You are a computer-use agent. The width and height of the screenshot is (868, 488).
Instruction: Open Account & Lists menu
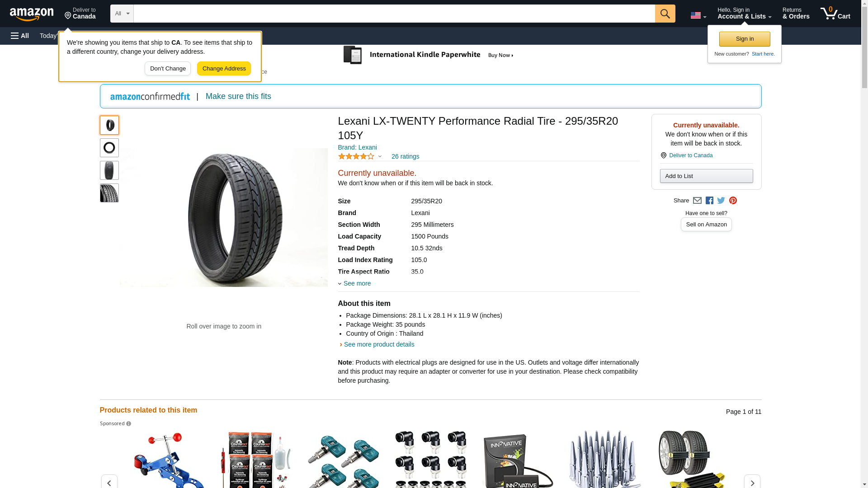[744, 14]
